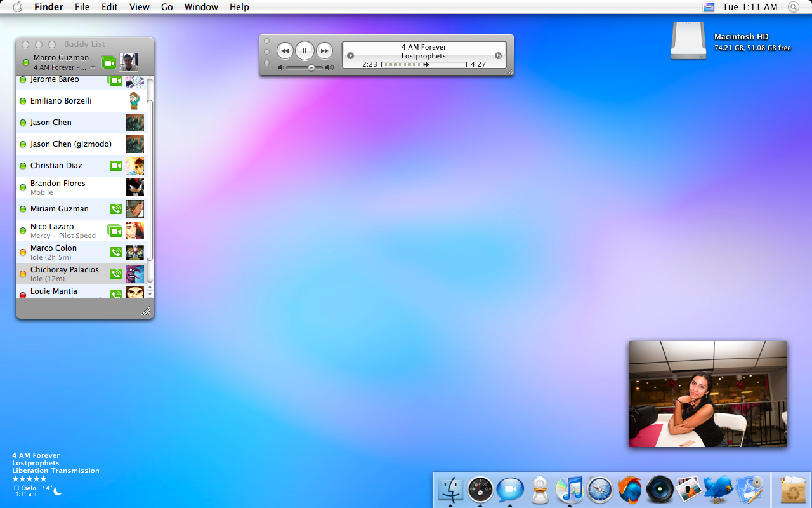This screenshot has width=812, height=508.
Task: Click Brandon Flores' buddy avatar
Action: (135, 187)
